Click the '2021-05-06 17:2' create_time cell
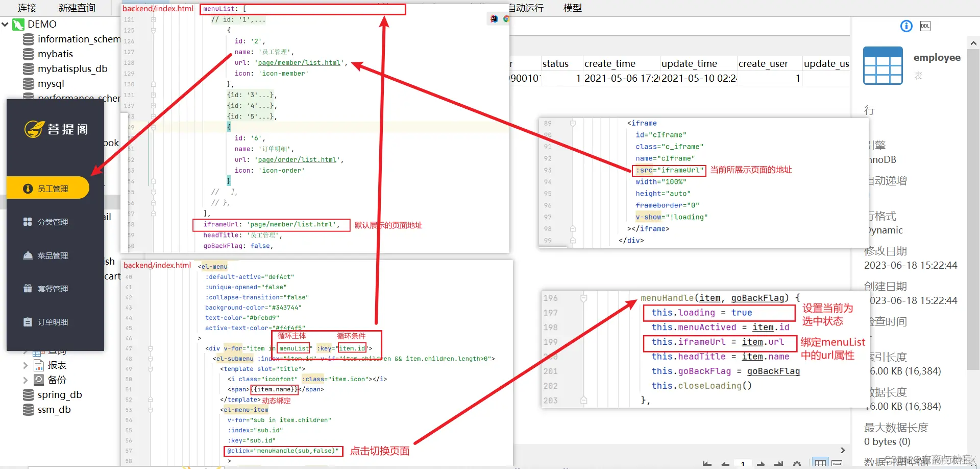 [x=621, y=78]
